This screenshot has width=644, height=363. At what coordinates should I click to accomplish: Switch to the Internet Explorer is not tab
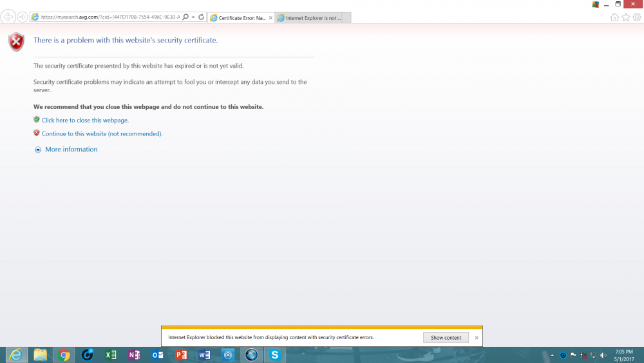[309, 17]
